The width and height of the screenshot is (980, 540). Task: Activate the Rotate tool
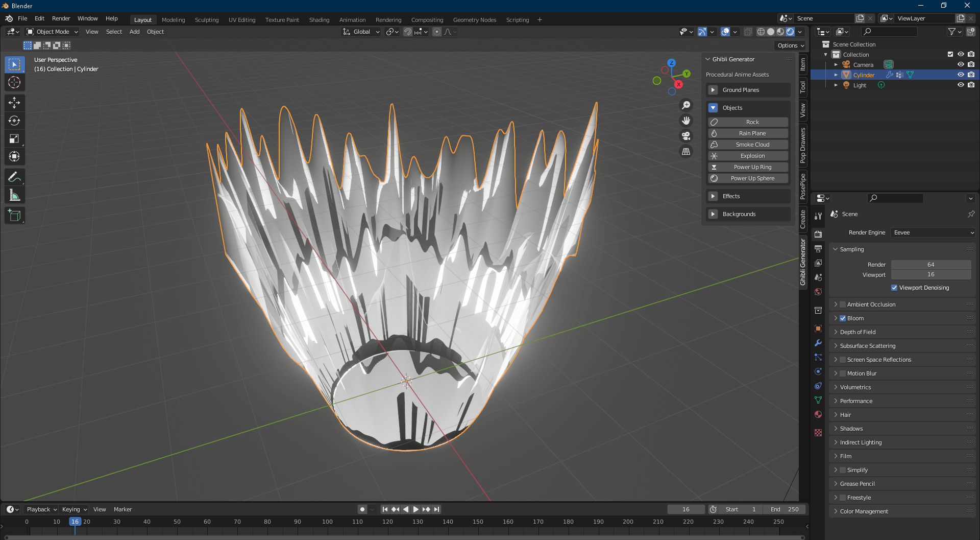coord(14,121)
